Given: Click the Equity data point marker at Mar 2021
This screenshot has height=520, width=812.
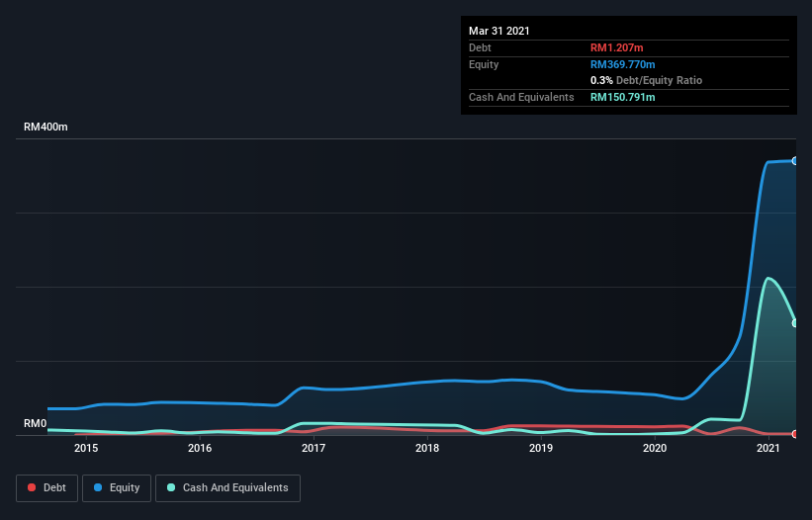Looking at the screenshot, I should pos(795,161).
